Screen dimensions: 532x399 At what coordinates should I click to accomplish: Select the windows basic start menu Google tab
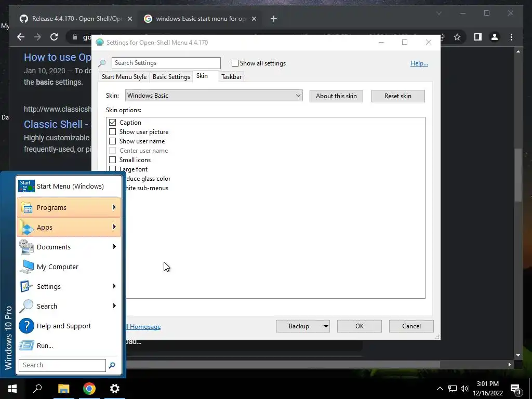click(x=201, y=19)
